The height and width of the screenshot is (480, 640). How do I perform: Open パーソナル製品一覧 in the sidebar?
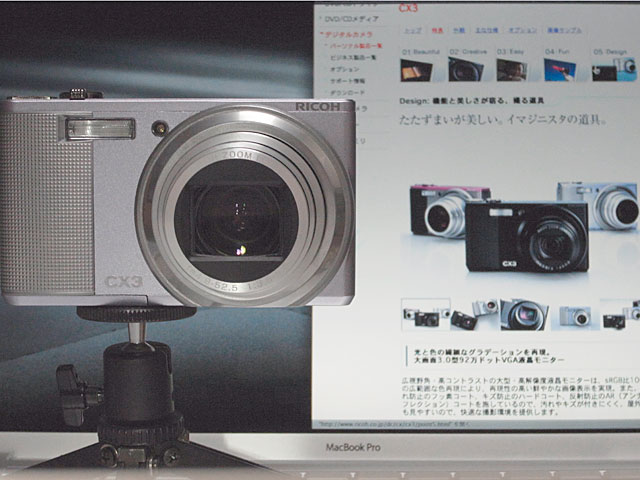[356, 46]
